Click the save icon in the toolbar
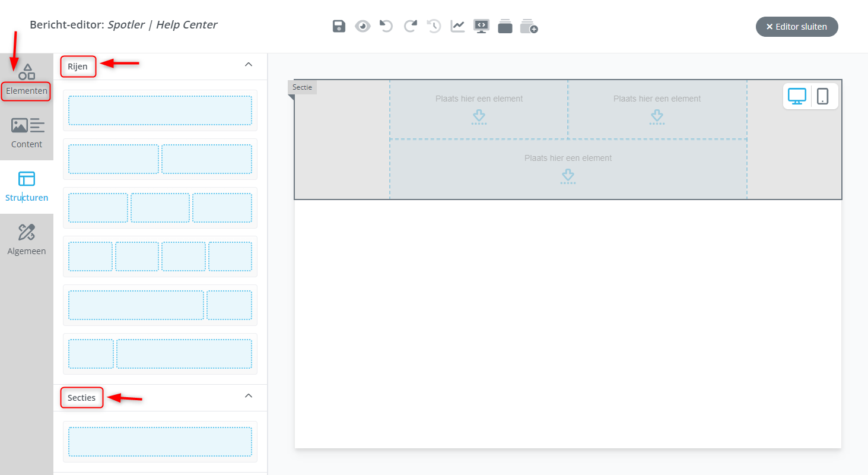The image size is (868, 475). pos(339,26)
